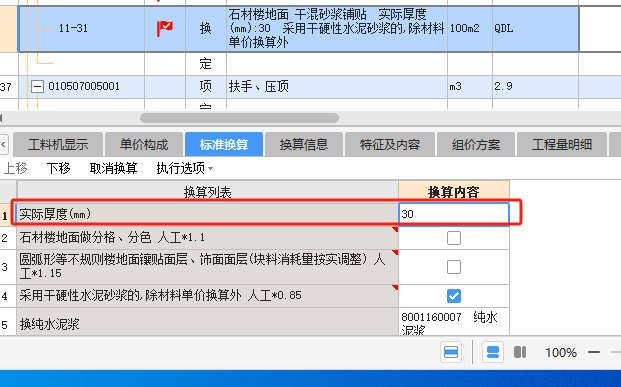Click the zoom out minus button
This screenshot has height=387, width=621.
pos(594,352)
